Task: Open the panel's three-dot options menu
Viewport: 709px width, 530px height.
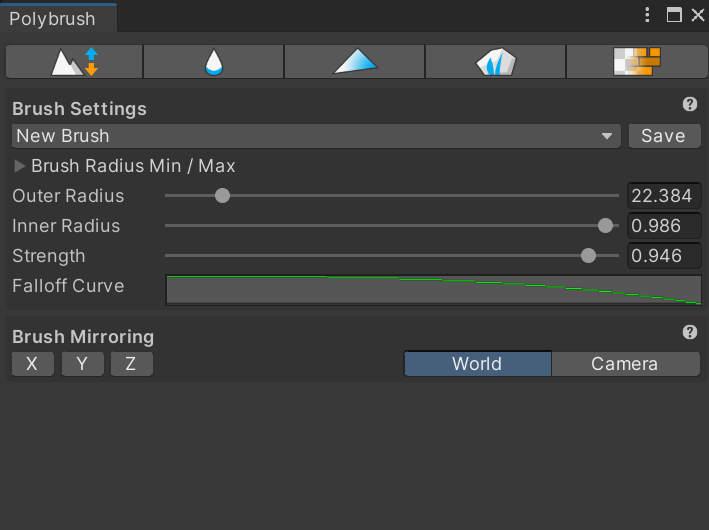Action: tap(647, 15)
